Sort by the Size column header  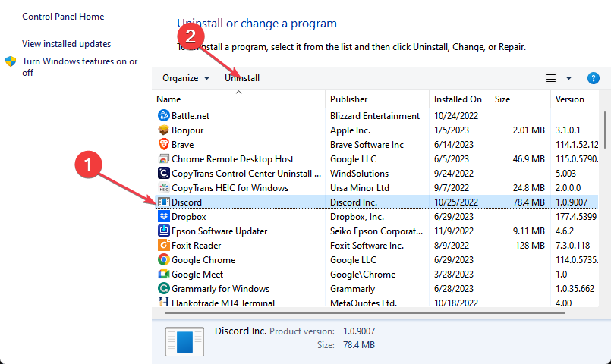pos(502,99)
